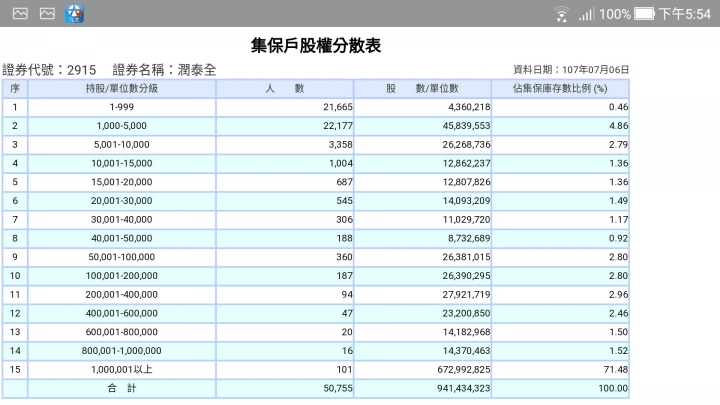This screenshot has height=405, width=720.
Task: Tap the cellular signal strength icon
Action: (x=586, y=14)
